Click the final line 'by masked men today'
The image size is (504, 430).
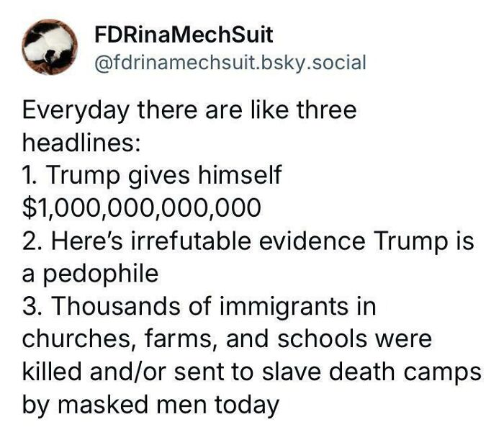[x=150, y=405]
